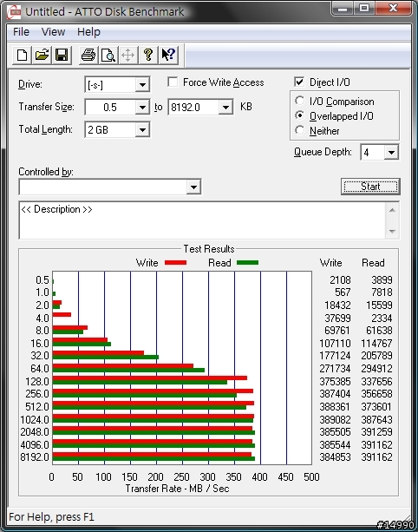Click the Start button
This screenshot has width=418, height=532.
(370, 187)
